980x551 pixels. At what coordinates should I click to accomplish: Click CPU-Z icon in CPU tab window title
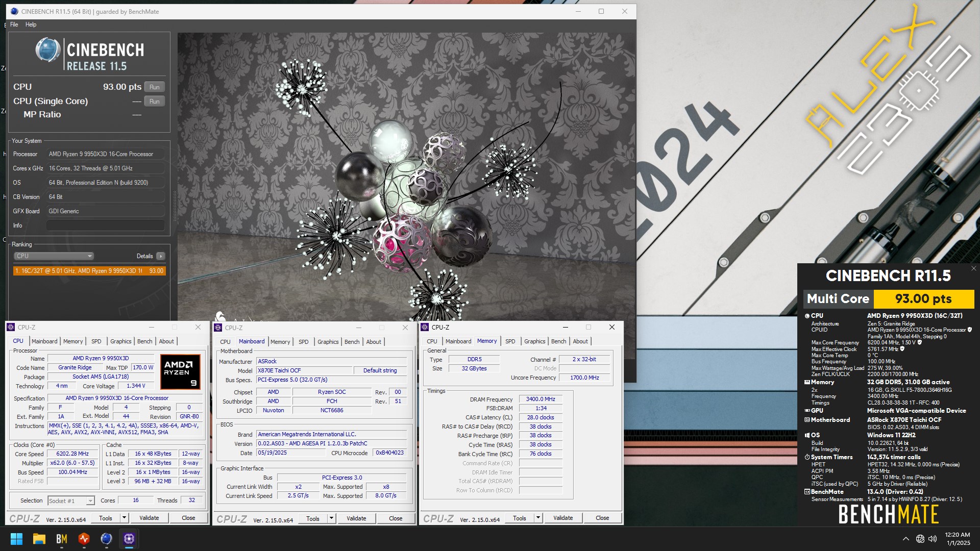(x=11, y=327)
